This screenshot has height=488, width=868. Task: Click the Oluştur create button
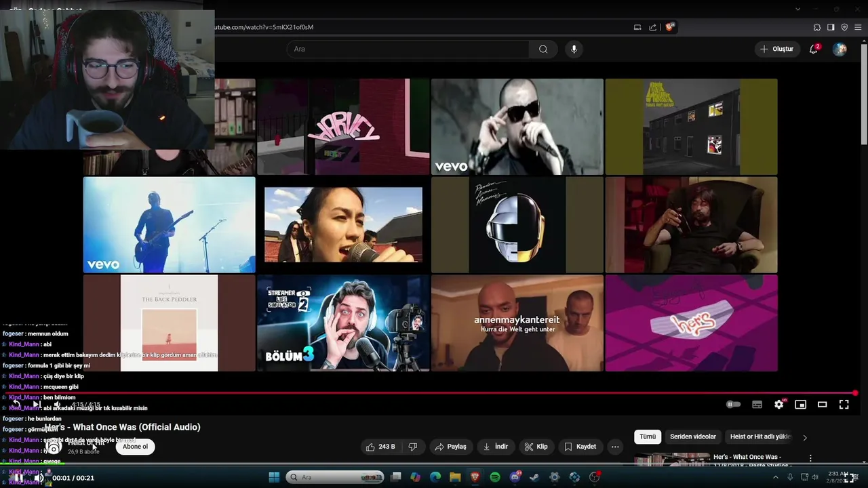tap(776, 49)
